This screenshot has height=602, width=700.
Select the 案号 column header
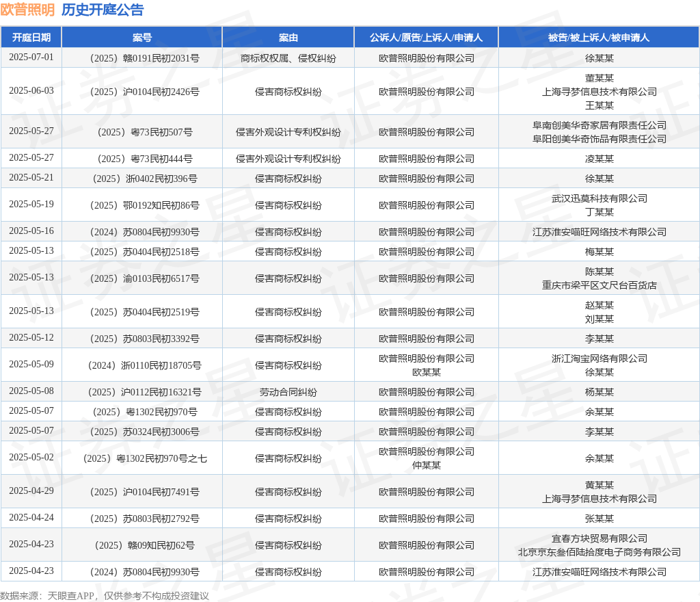pyautogui.click(x=142, y=38)
